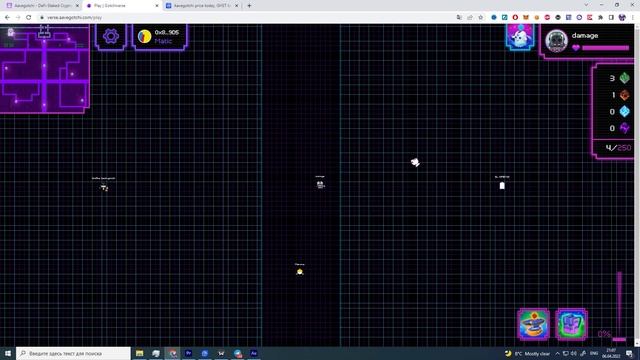Viewport: 640px width, 360px height.
Task: Click the sleeping gotchi on the left
Action: 104,188
